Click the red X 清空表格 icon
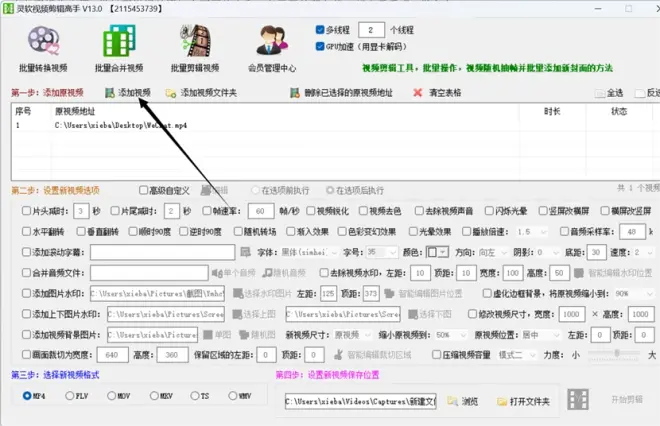Screen dimensions: 660x426 (418, 93)
